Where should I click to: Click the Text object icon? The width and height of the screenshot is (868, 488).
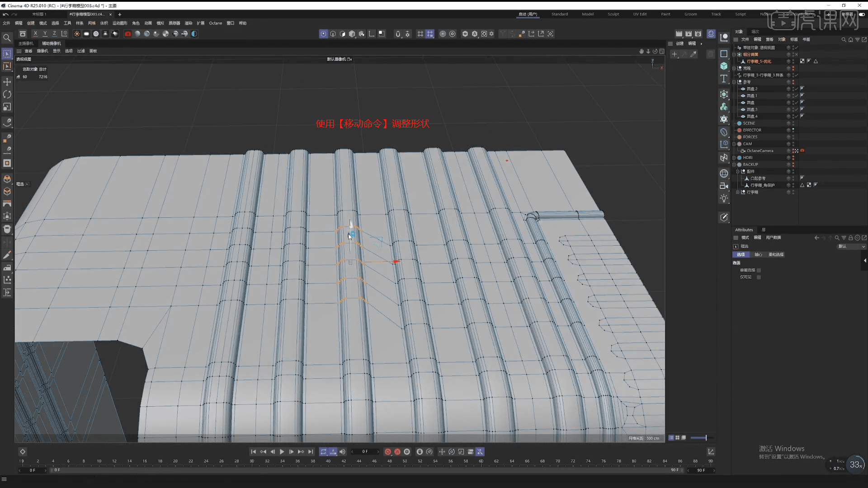pos(724,79)
